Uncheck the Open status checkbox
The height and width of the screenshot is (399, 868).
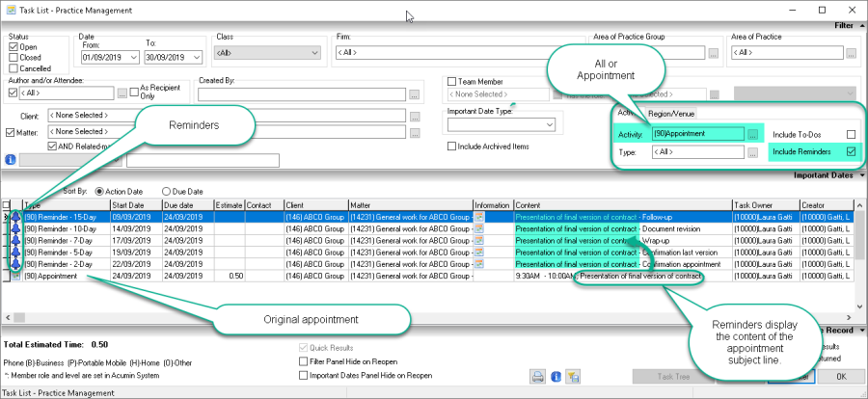point(14,47)
